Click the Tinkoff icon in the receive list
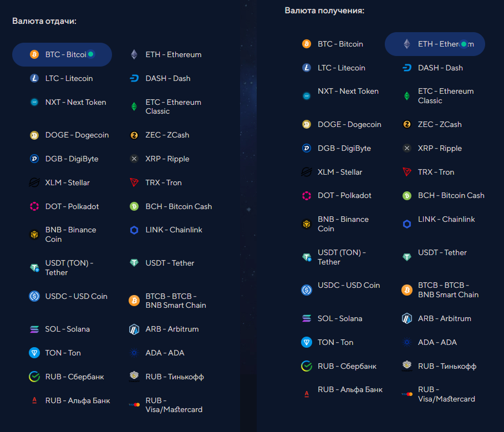 tap(407, 366)
